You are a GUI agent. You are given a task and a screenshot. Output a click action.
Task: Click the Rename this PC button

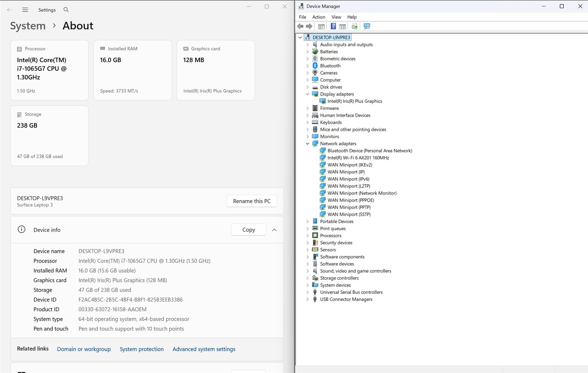(252, 201)
